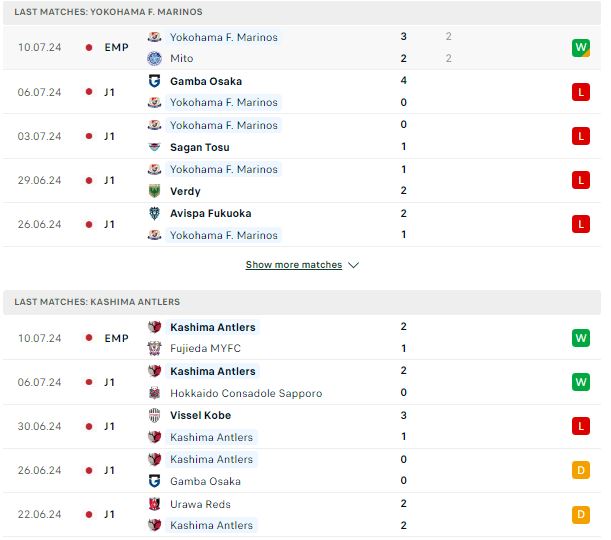Click the Gamba Osaka crest on 06.07.24 Marinos match
This screenshot has height=540, width=611.
[154, 81]
